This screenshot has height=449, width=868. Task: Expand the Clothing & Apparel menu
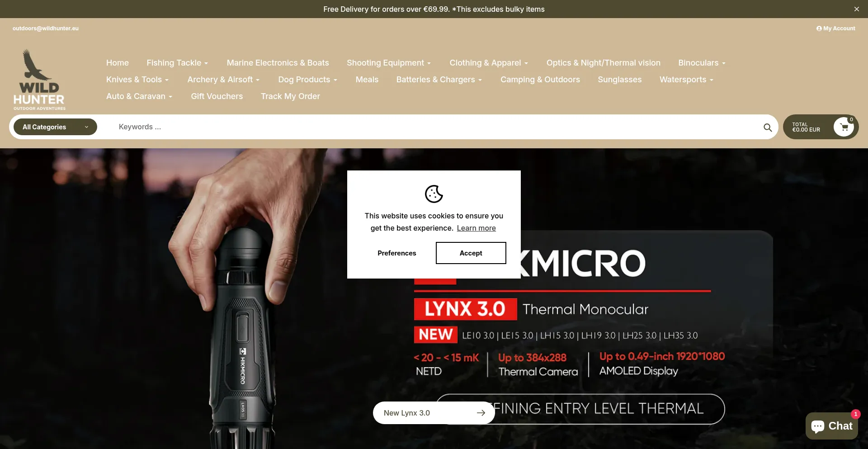489,63
